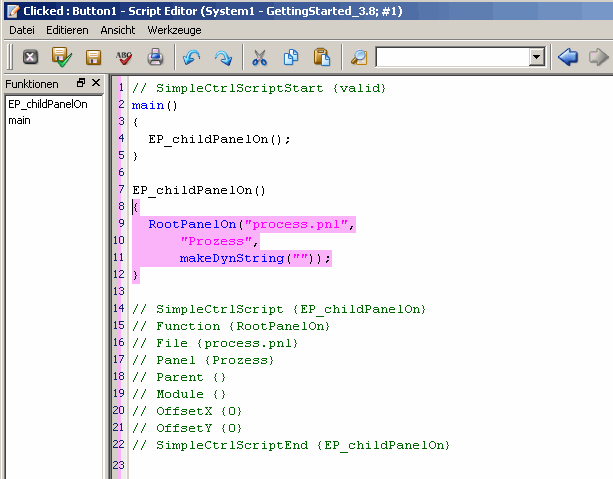Click the paste clipboard icon

click(321, 57)
